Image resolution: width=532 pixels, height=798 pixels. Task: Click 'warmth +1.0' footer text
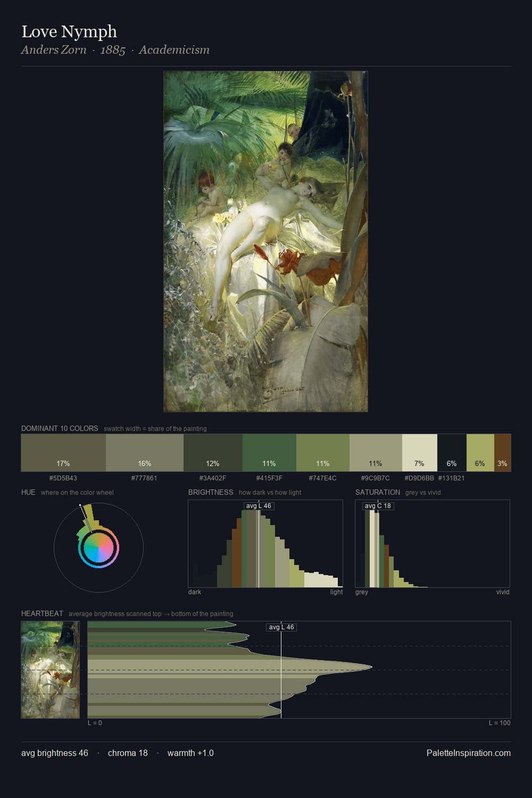pos(190,753)
